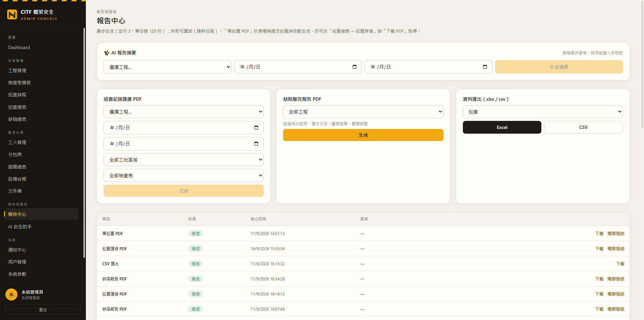
Task: Email the 單巡查 PDF report via 電郵發送
Action: tap(616, 233)
